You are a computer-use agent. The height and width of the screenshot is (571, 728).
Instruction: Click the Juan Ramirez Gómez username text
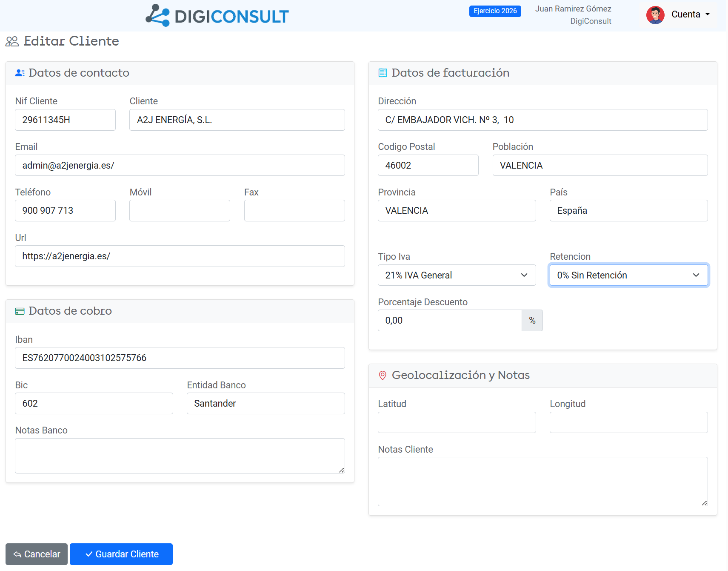[x=573, y=9]
